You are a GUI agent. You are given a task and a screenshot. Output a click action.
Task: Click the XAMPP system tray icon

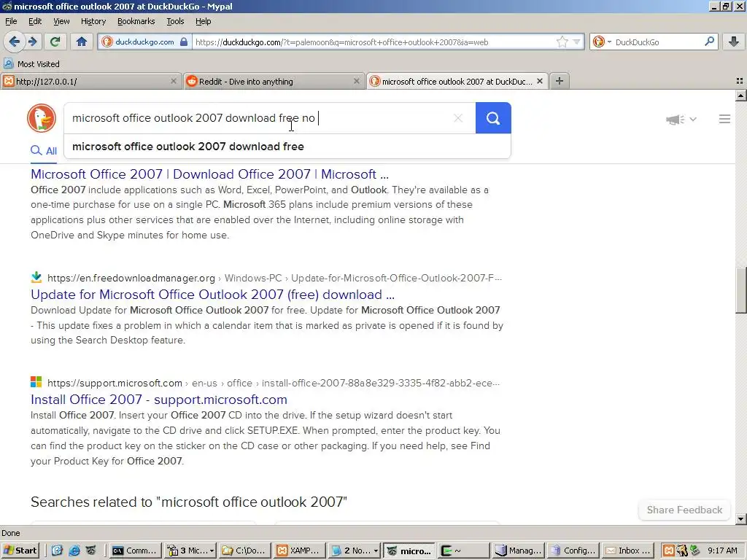point(669,551)
